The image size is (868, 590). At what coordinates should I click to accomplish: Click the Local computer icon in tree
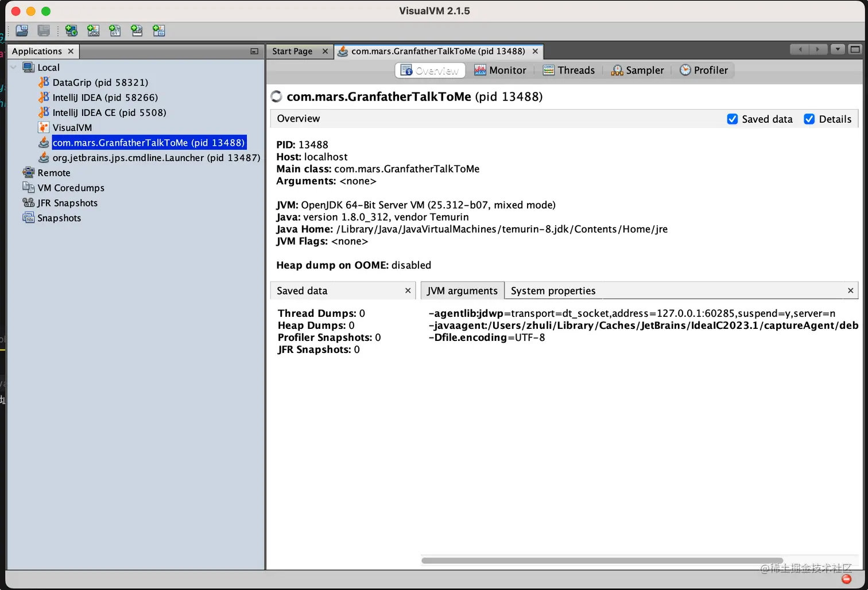28,67
